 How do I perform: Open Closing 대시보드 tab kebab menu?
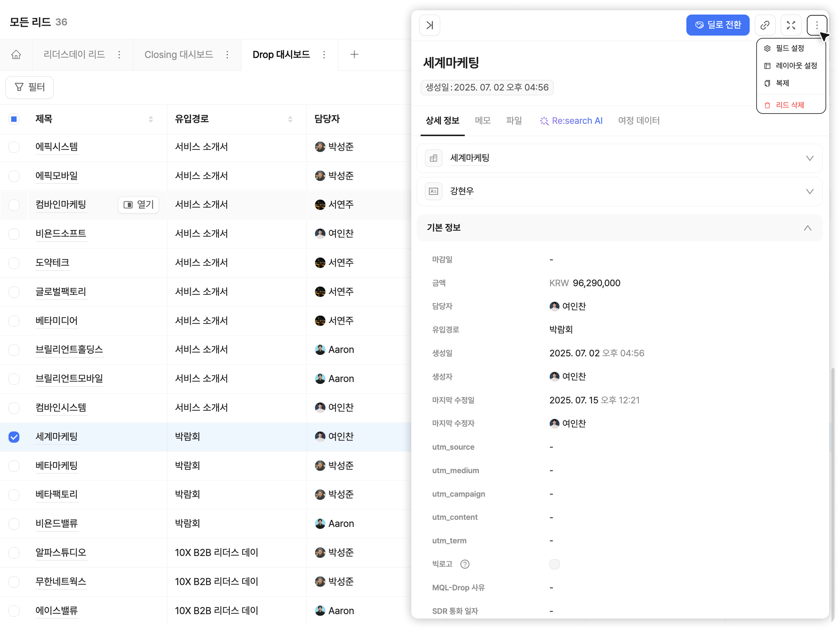coord(227,55)
